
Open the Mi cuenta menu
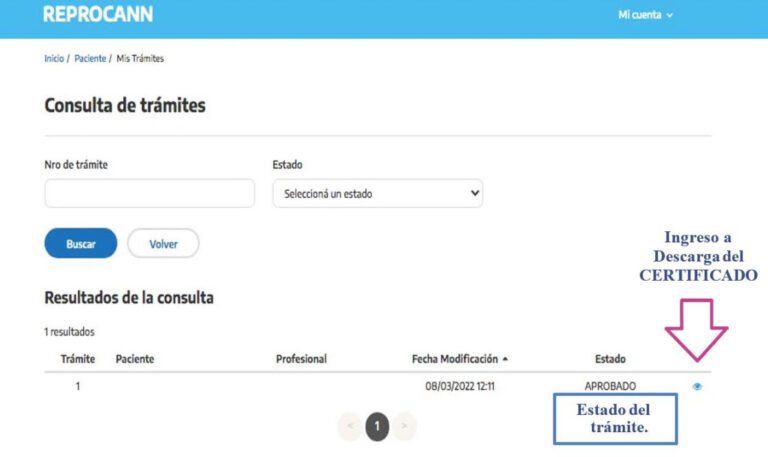click(645, 15)
